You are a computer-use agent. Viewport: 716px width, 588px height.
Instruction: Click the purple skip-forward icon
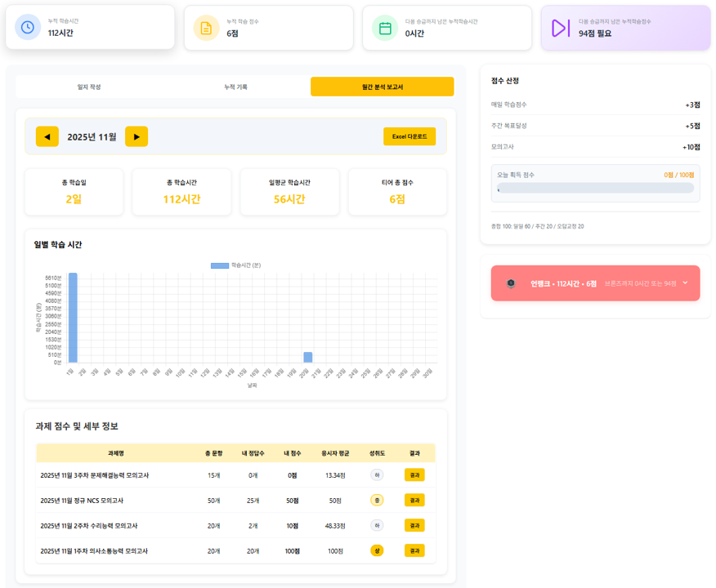point(560,28)
